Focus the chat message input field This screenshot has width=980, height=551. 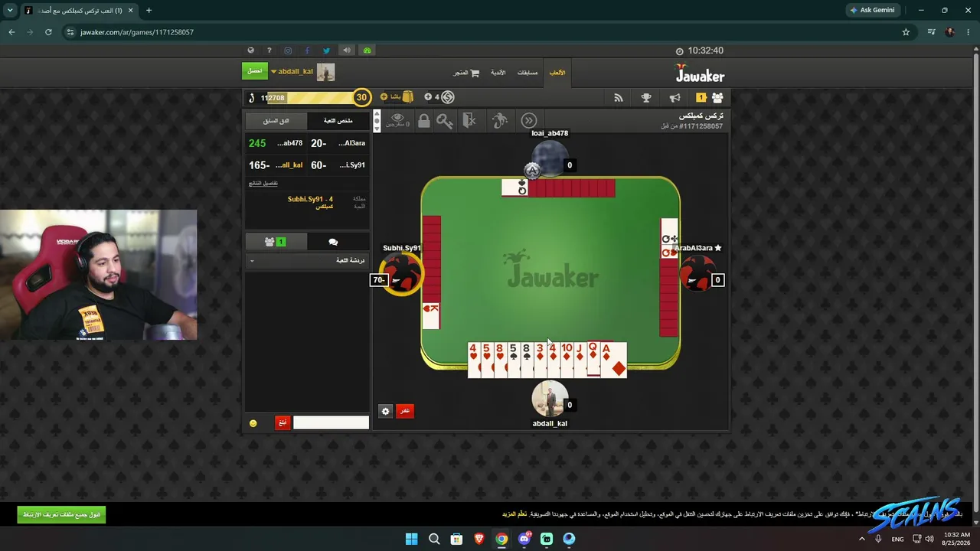[x=331, y=422]
